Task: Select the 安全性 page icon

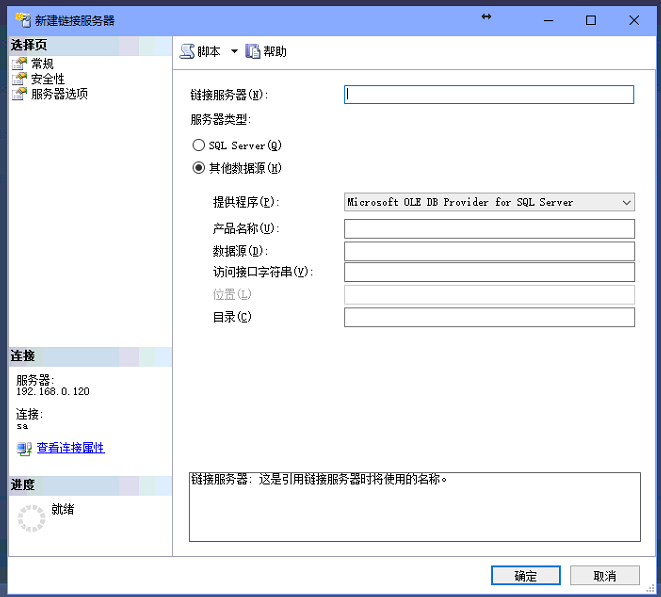Action: [x=19, y=78]
